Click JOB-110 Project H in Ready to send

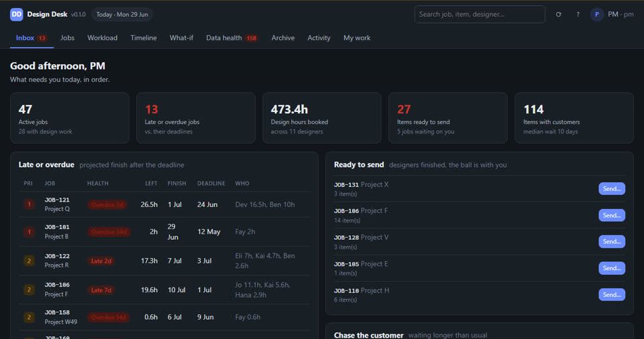(362, 291)
